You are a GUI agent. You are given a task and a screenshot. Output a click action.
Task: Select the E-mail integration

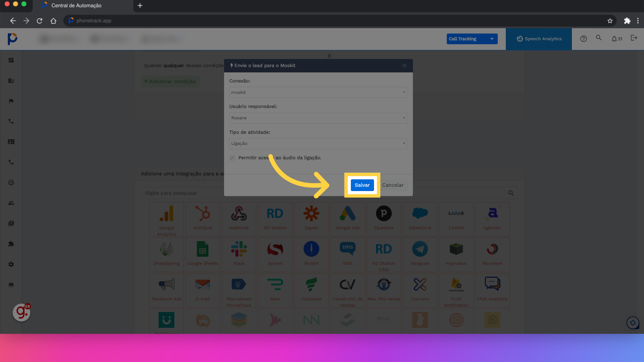point(203,291)
